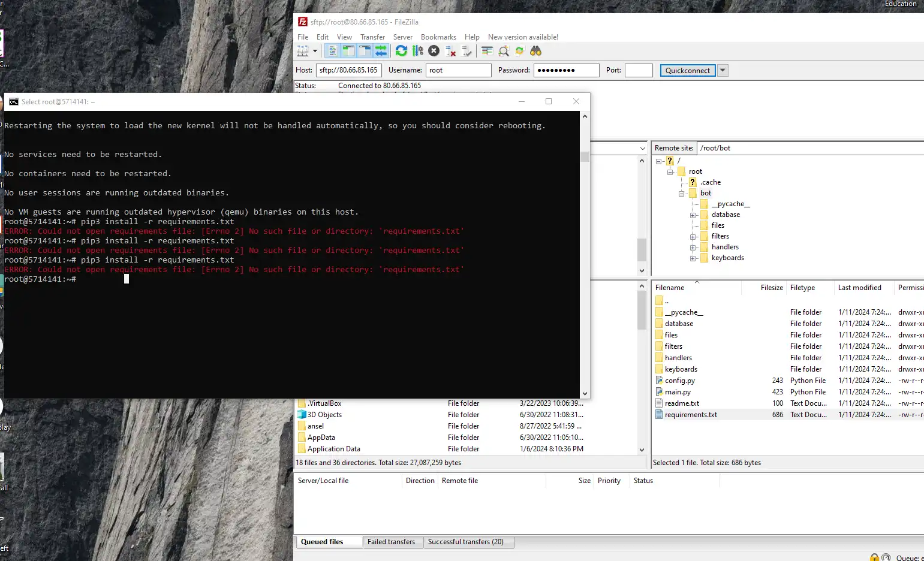
Task: Open the Transfer menu
Action: (x=372, y=37)
